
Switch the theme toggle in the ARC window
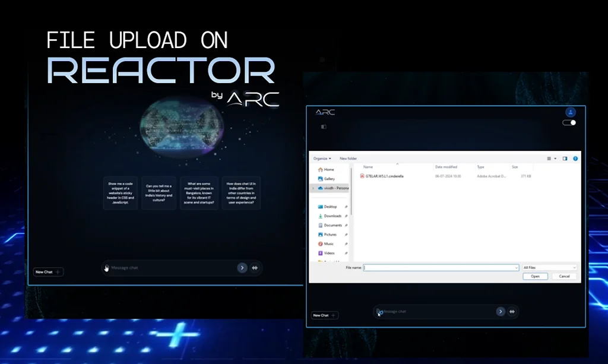(569, 122)
